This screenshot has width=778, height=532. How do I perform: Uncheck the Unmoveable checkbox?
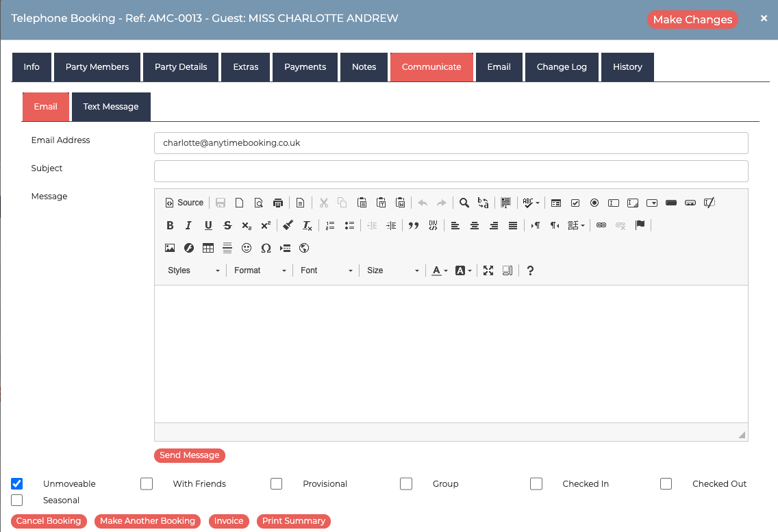(x=17, y=483)
